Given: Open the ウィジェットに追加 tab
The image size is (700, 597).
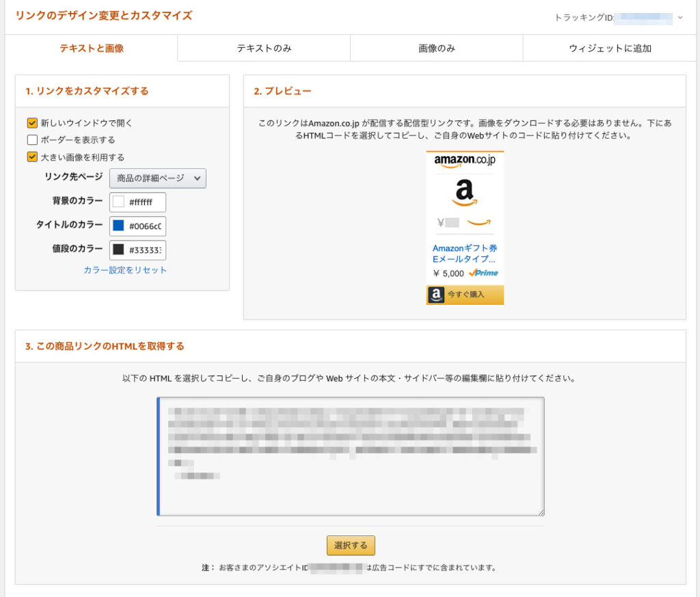Looking at the screenshot, I should coord(609,49).
